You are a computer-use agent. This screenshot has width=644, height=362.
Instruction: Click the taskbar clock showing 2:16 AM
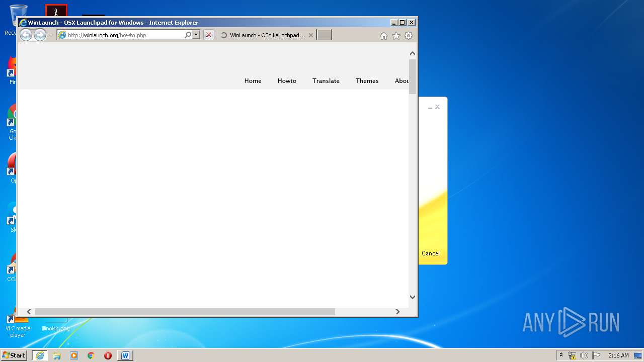pyautogui.click(x=618, y=355)
